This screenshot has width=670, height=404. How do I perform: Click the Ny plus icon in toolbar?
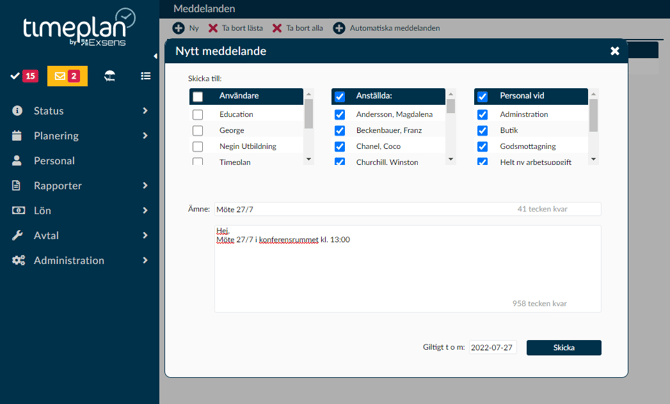(179, 28)
